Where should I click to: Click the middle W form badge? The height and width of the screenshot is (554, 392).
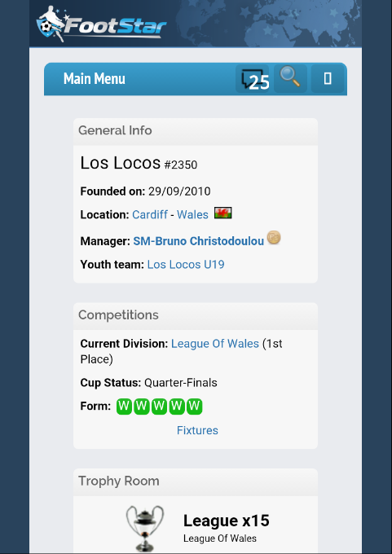[x=159, y=407]
